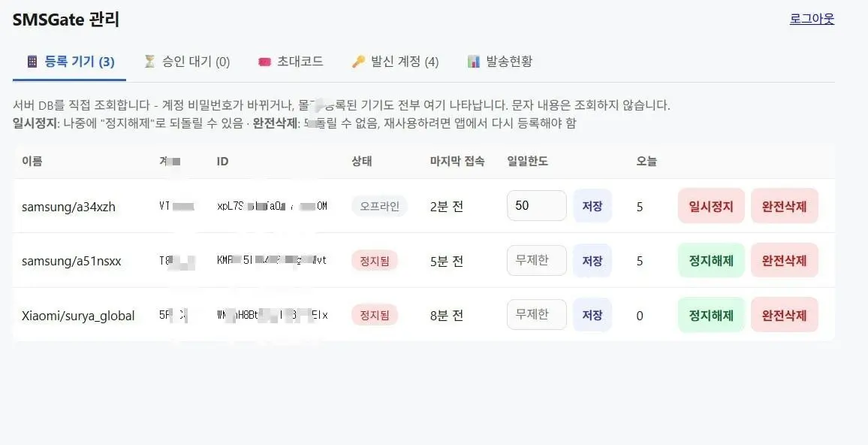Click 완전삭제 for Xiaomi/surya_global
The height and width of the screenshot is (445, 868).
point(785,315)
